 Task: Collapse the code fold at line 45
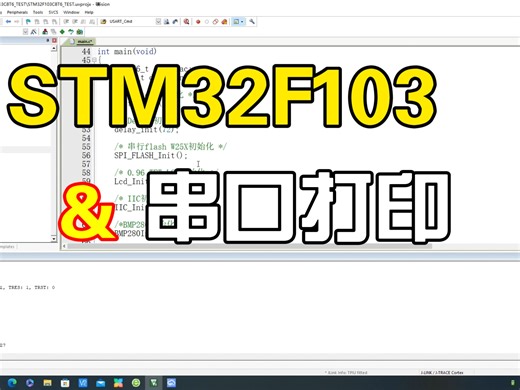pyautogui.click(x=94, y=60)
